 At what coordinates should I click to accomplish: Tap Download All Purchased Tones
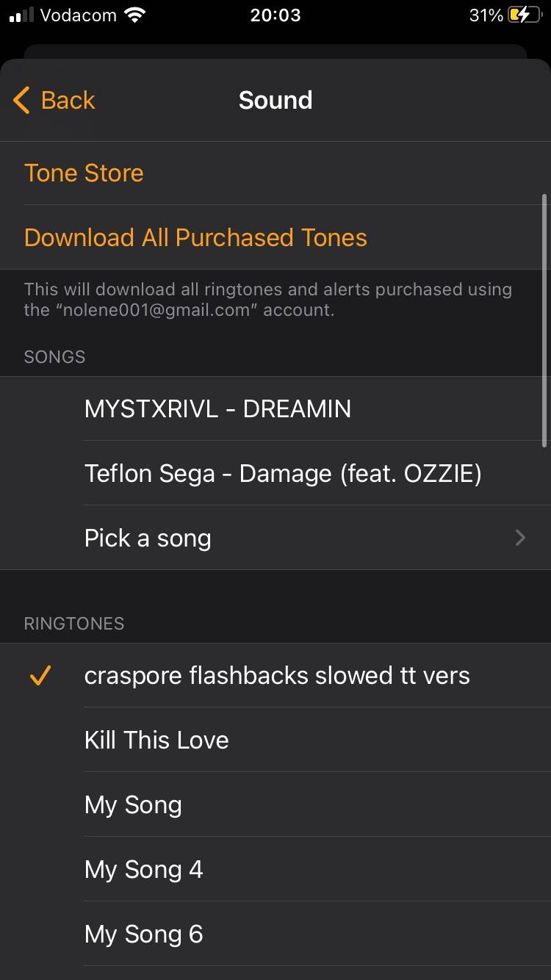point(195,237)
